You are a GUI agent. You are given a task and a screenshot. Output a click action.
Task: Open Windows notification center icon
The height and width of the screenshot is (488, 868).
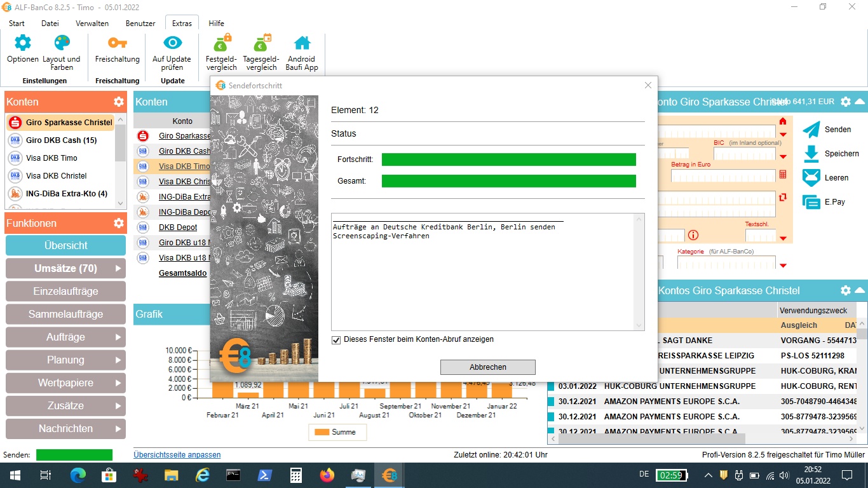click(846, 475)
